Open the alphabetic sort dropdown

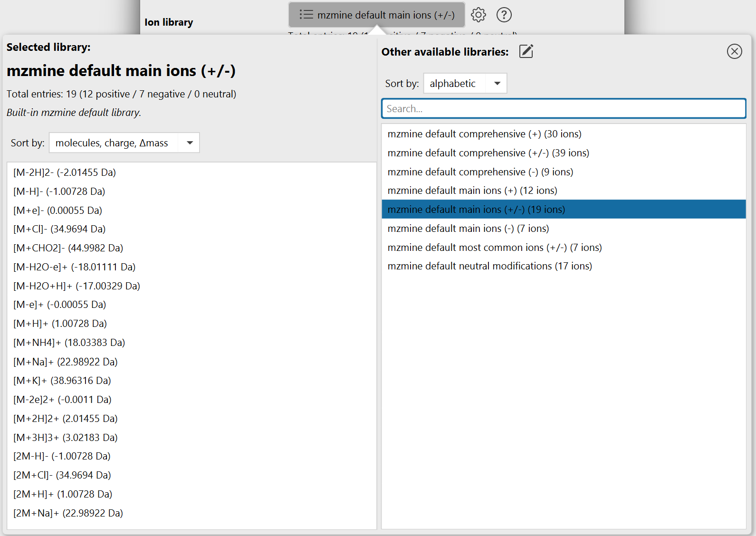click(465, 83)
